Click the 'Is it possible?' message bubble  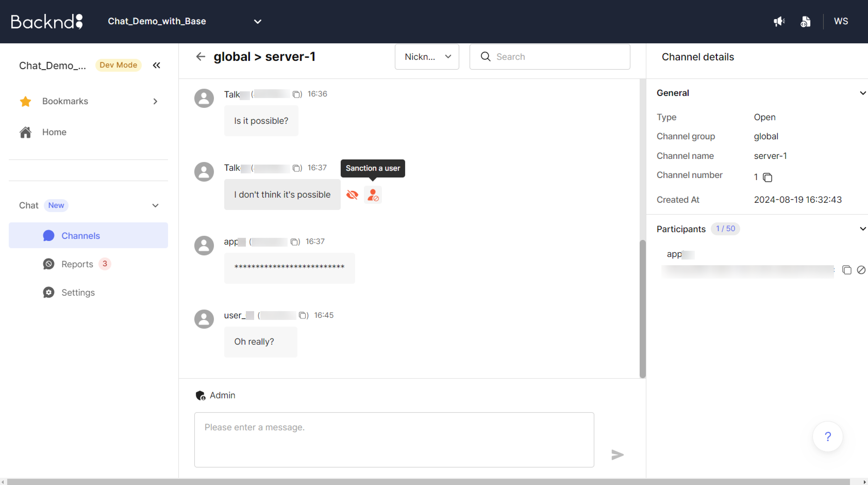click(261, 121)
